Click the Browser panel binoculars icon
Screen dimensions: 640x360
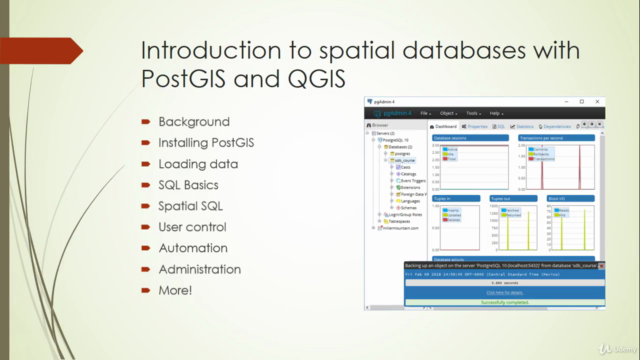tap(369, 125)
